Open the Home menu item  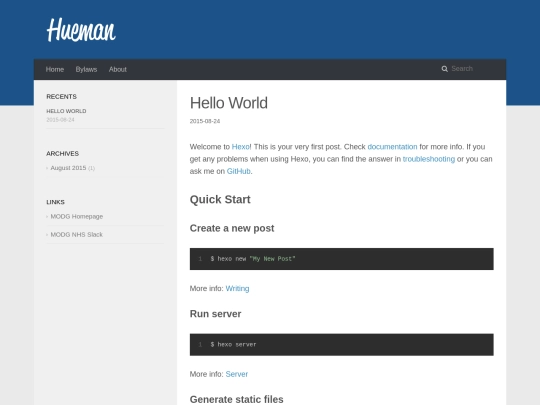(x=55, y=70)
